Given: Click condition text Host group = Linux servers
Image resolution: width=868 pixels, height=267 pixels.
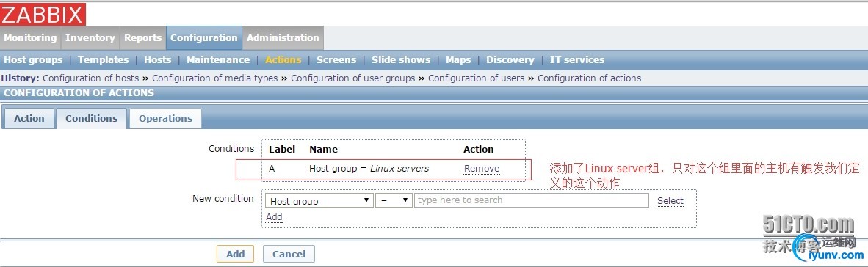Looking at the screenshot, I should 369,169.
